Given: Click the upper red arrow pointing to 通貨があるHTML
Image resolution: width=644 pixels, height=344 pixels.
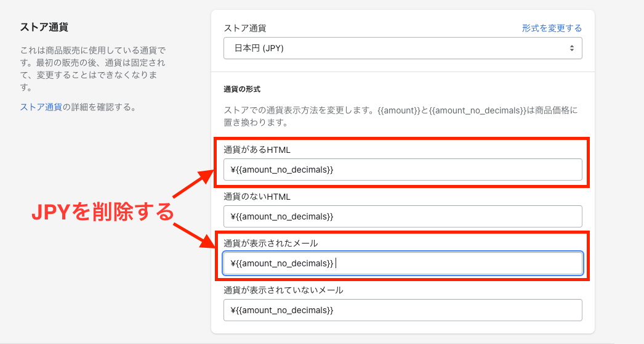Looking at the screenshot, I should coord(193,185).
